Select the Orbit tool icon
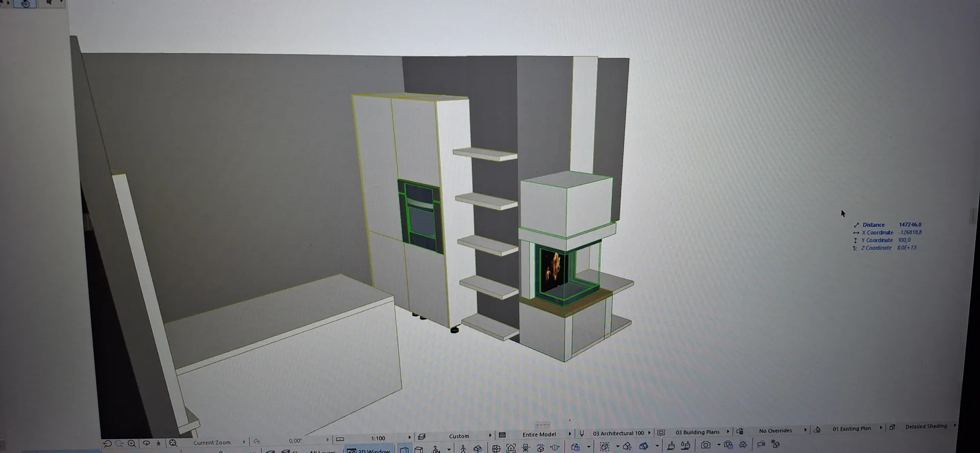 [146, 443]
